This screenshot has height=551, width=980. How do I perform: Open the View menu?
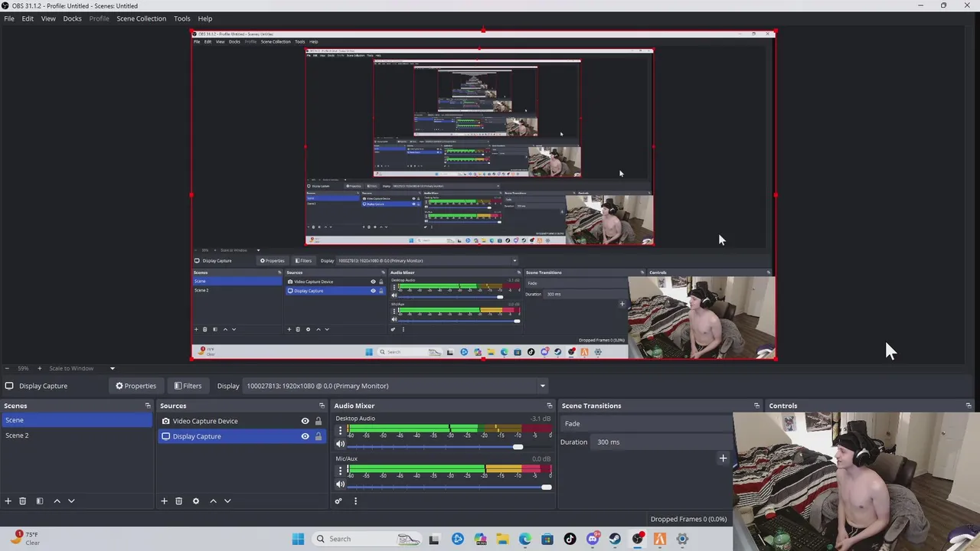(x=48, y=18)
